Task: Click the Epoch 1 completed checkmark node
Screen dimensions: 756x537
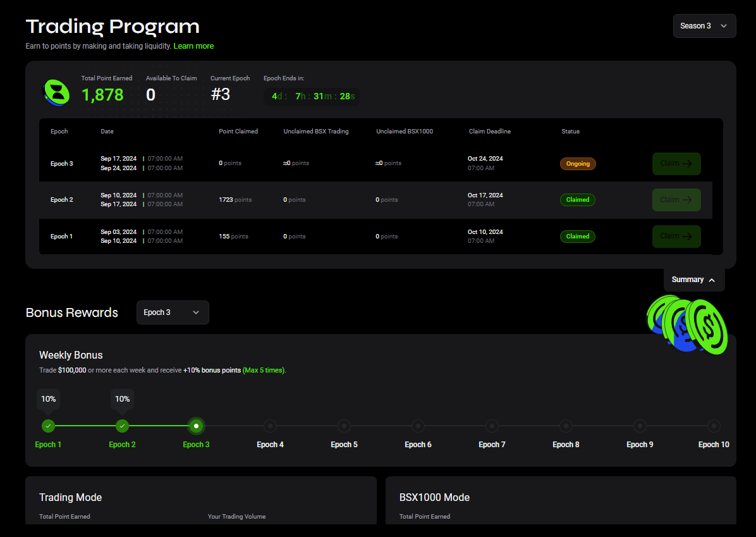Action: pos(49,426)
